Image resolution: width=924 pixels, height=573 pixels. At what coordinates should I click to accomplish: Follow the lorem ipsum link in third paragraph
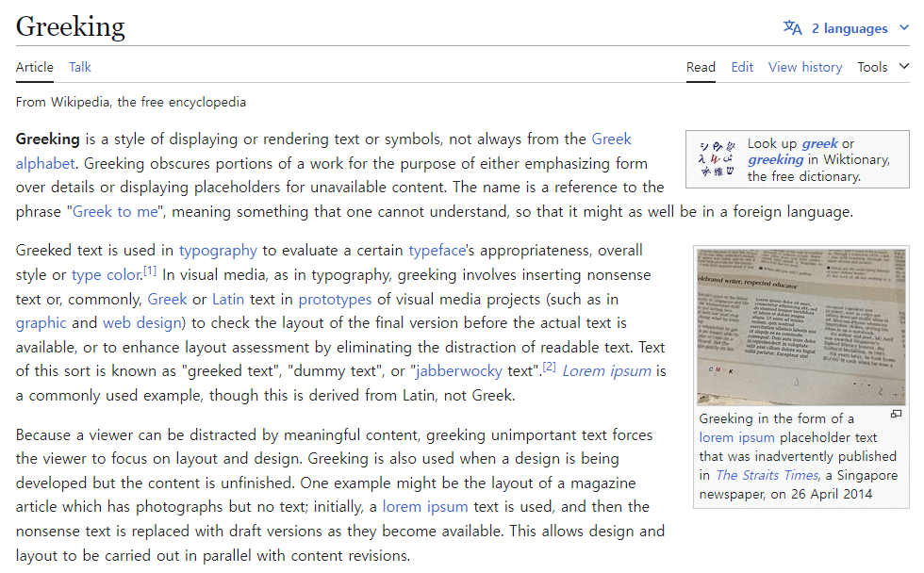(425, 507)
